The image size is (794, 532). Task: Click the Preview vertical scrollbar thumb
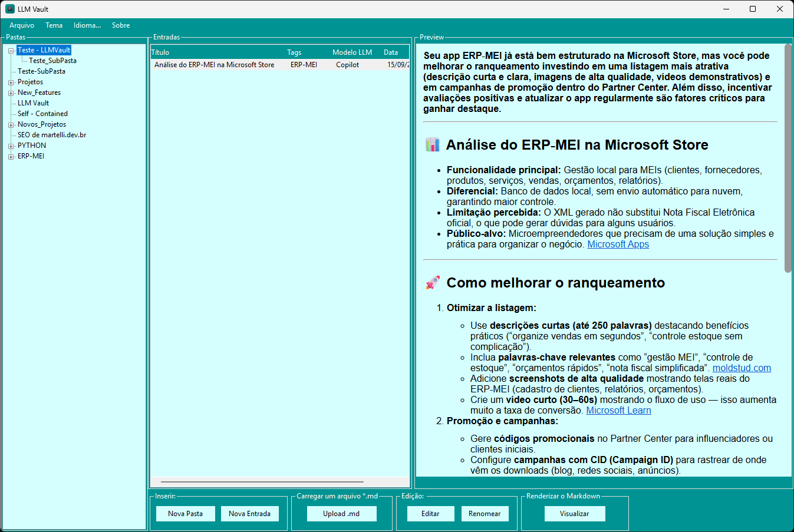pyautogui.click(x=788, y=158)
